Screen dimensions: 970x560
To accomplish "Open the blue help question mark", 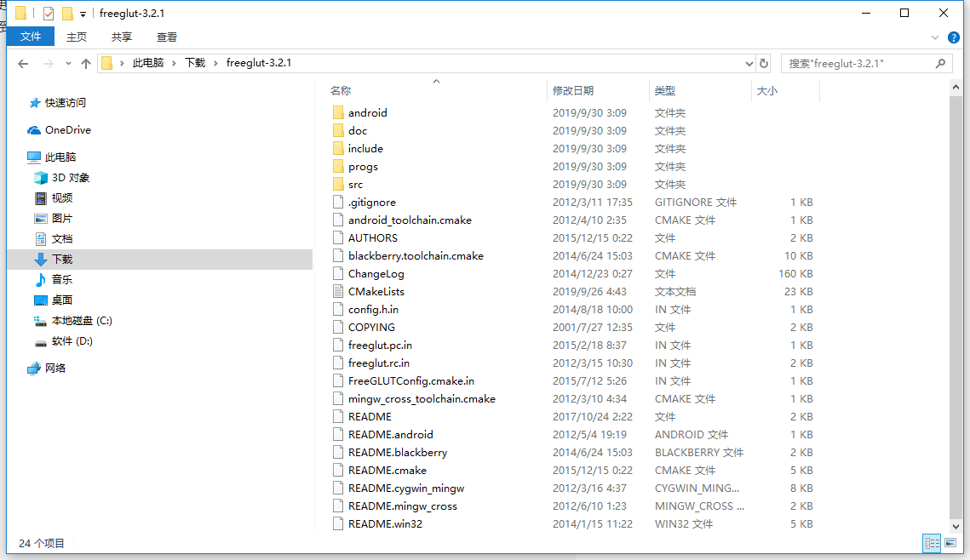I will click(954, 37).
